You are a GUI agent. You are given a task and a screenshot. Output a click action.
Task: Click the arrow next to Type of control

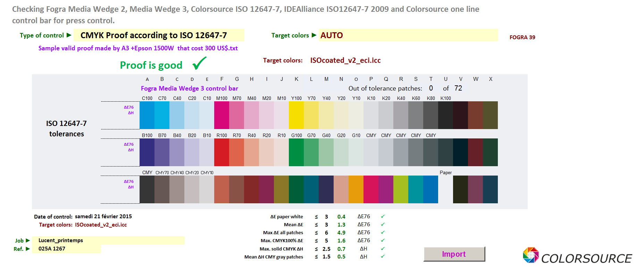click(69, 35)
